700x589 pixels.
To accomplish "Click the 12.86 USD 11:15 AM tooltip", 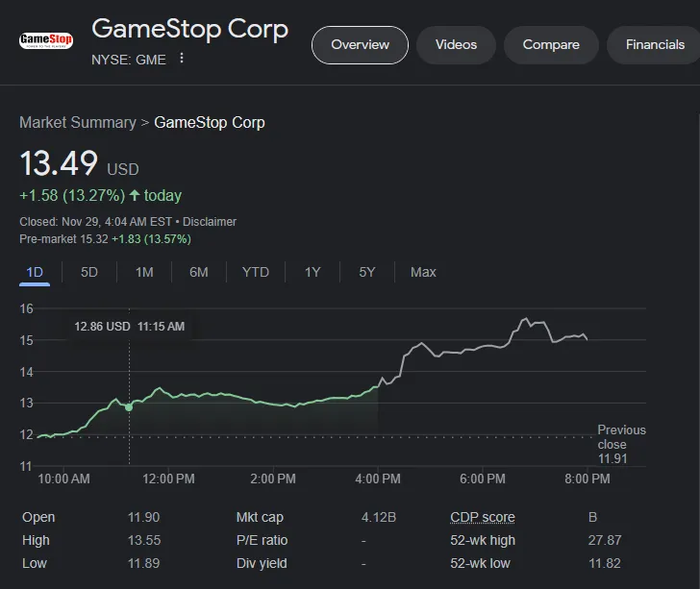I will tap(130, 327).
